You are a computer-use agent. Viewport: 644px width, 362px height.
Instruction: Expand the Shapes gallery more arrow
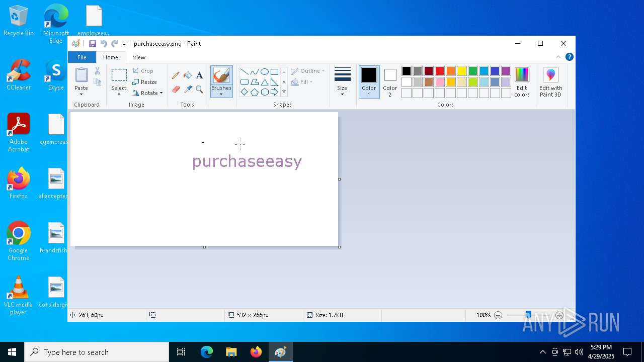tap(284, 92)
